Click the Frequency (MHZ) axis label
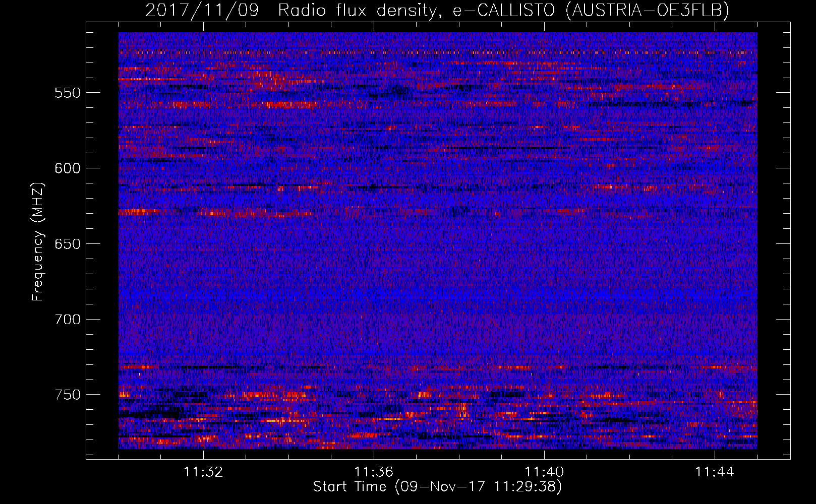 click(x=38, y=241)
